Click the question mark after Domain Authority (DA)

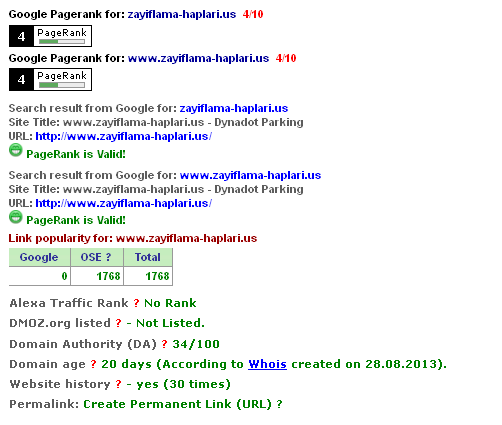pos(164,344)
